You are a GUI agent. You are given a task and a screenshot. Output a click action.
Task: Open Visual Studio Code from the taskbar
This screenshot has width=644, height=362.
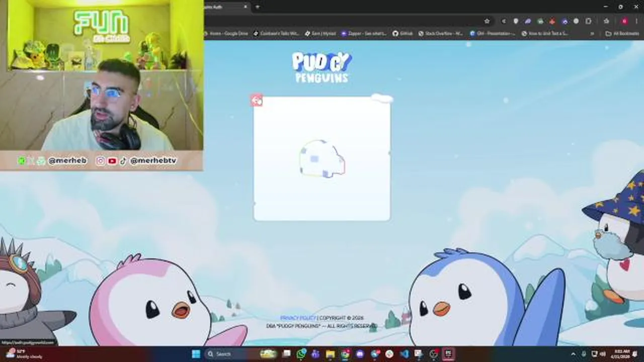pos(405,354)
